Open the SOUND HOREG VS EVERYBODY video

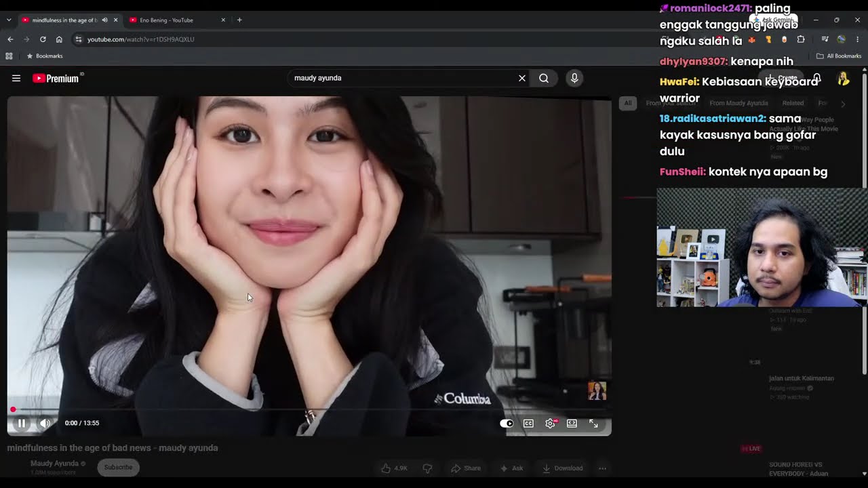point(800,468)
